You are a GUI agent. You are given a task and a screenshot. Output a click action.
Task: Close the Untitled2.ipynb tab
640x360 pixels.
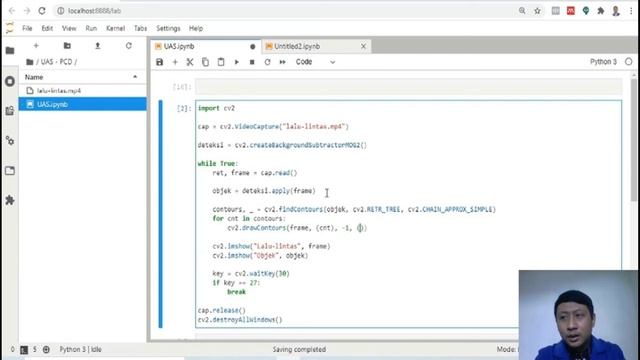click(363, 47)
